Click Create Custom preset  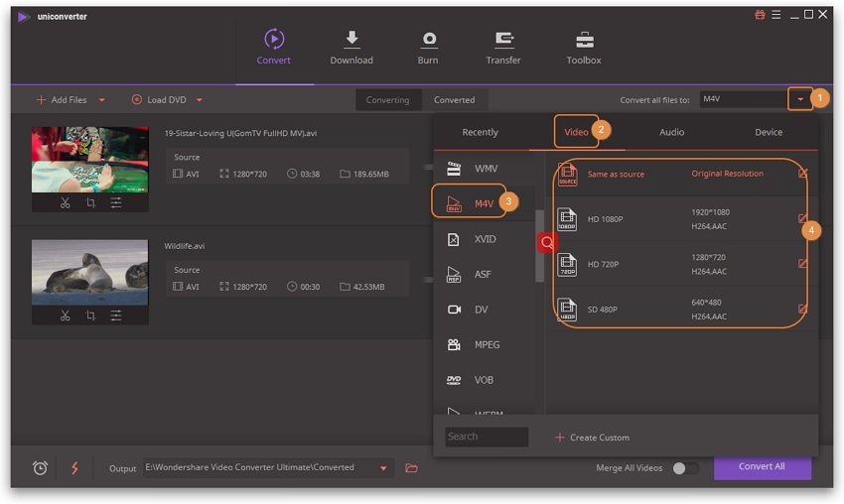tap(592, 438)
